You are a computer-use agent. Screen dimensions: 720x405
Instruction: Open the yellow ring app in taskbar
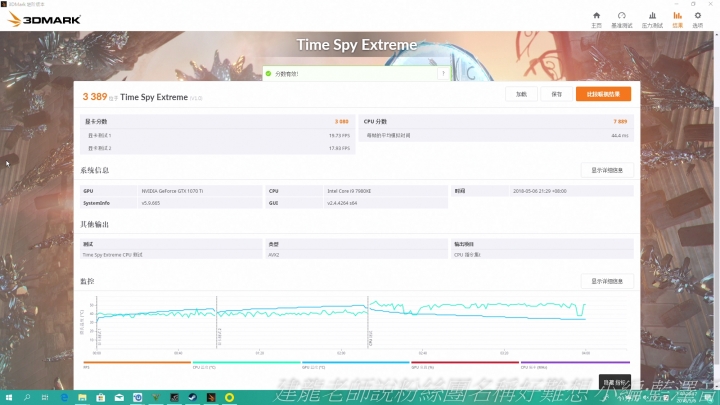point(229,397)
